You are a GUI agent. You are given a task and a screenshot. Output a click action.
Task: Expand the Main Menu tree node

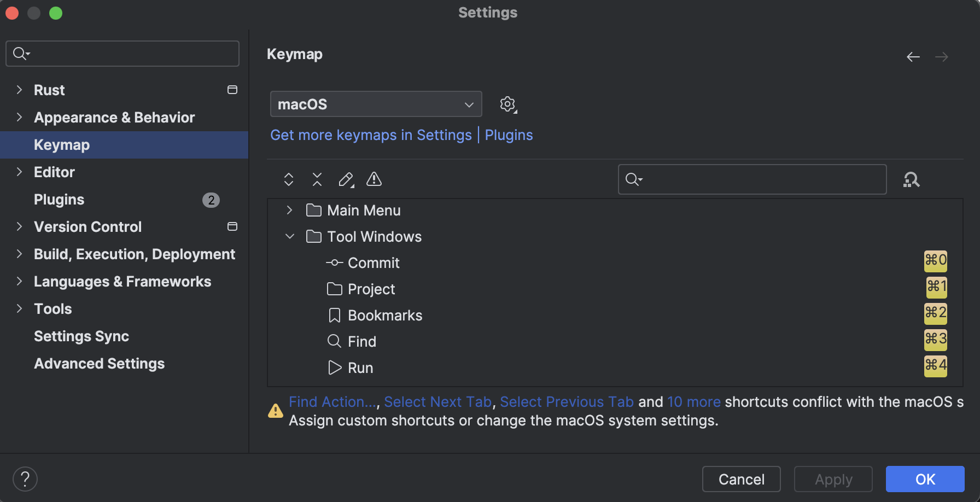pyautogui.click(x=289, y=210)
